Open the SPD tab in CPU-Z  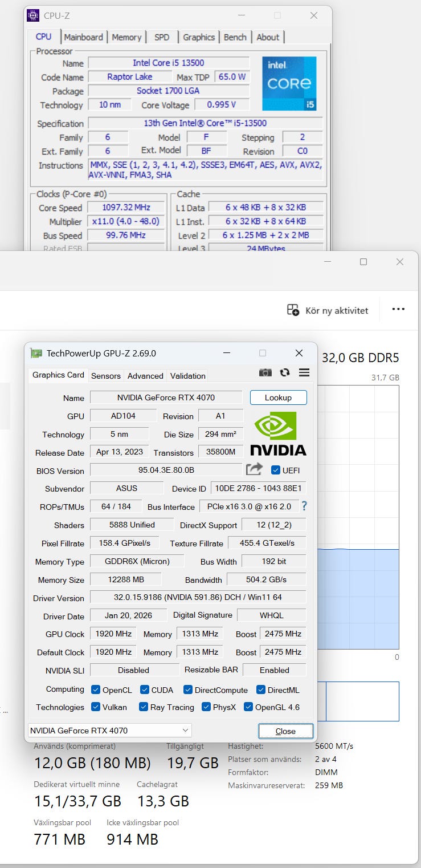point(162,37)
